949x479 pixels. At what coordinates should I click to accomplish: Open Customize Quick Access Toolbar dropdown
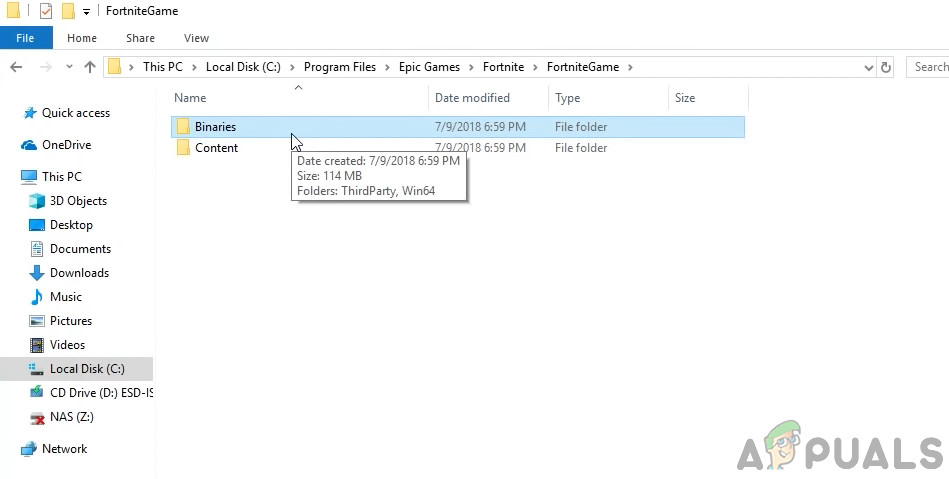[87, 12]
